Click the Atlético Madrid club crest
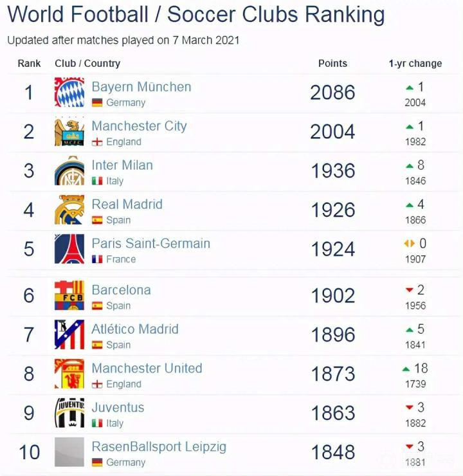The height and width of the screenshot is (476, 463). 69,335
